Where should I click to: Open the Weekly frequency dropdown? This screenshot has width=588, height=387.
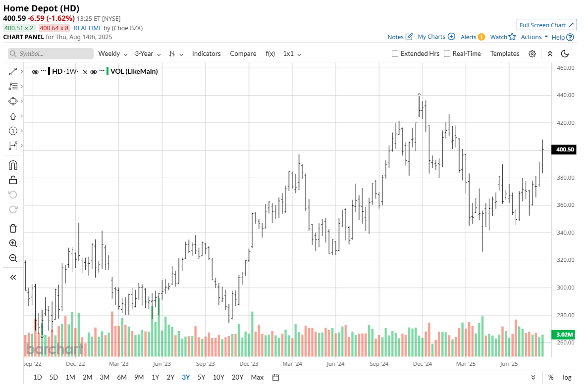(113, 53)
